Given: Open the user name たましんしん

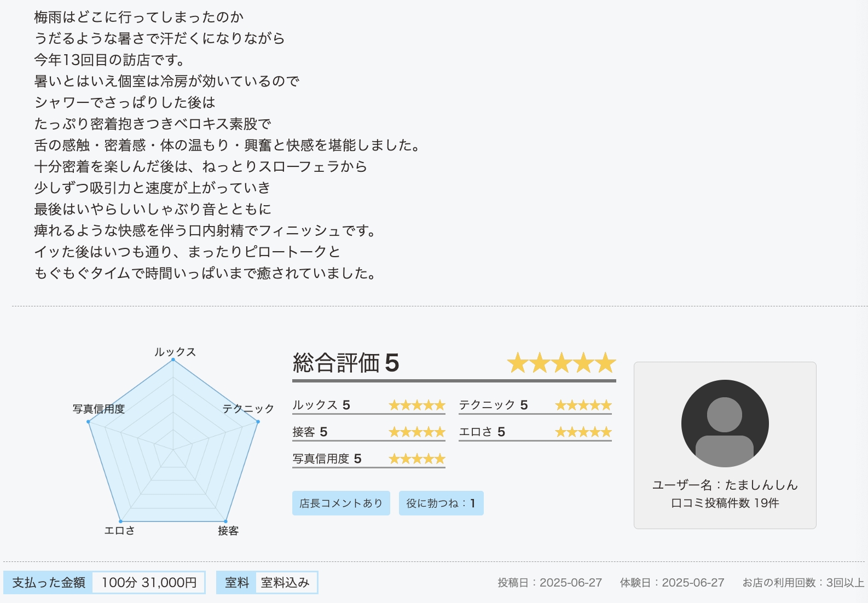Looking at the screenshot, I should coord(761,485).
